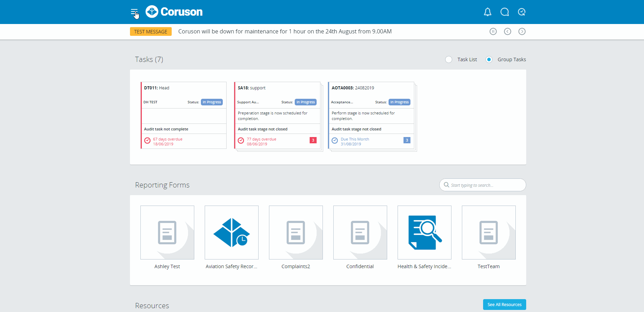The width and height of the screenshot is (644, 312).
Task: Click the 'Confidential' label
Action: (360, 266)
